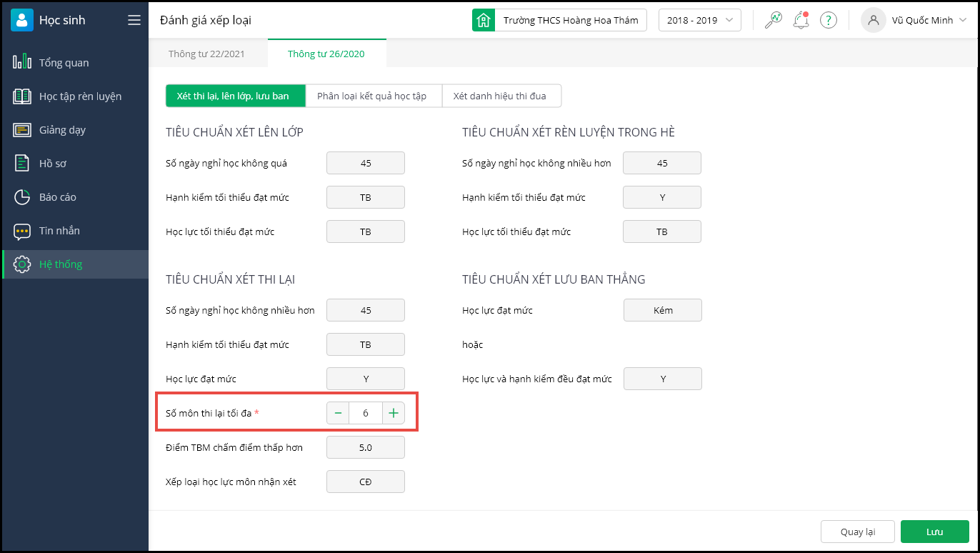Open Tin nhắn message icon
The width and height of the screenshot is (980, 553).
click(x=22, y=231)
